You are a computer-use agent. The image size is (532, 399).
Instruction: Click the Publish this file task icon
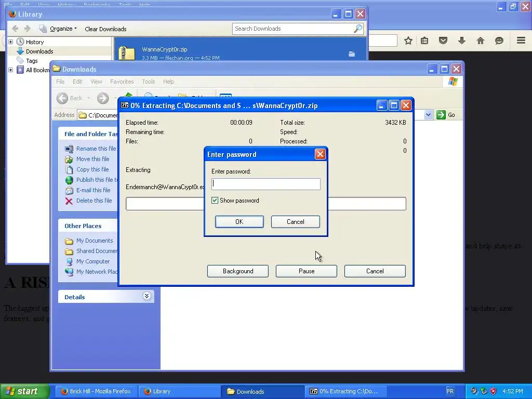coord(69,180)
